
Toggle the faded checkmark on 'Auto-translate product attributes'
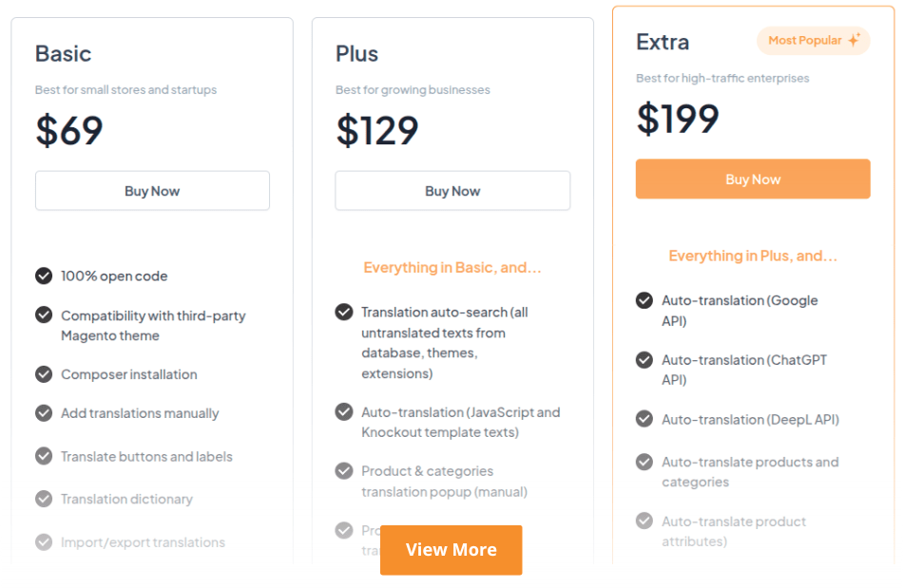click(644, 522)
